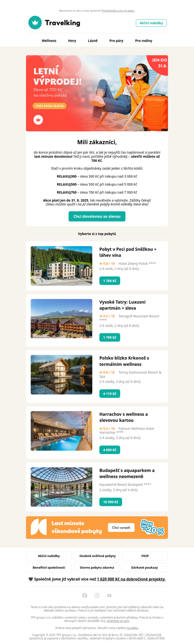The image size is (194, 644).
Task: Open the Hory menu item
Action: tap(72, 41)
